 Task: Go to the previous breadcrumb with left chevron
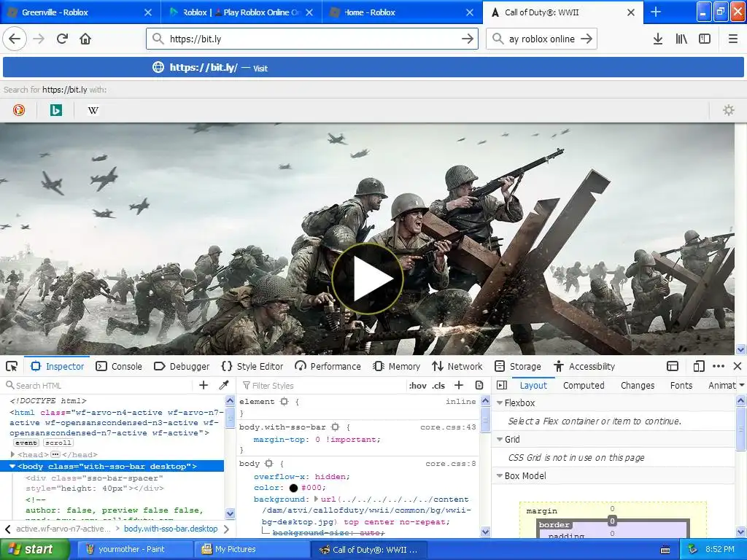click(7, 529)
